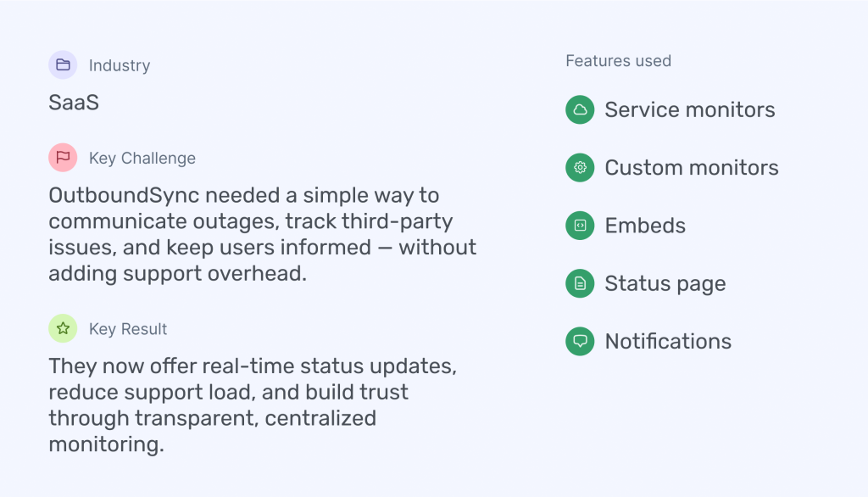
Task: Click the speech bubble Notifications icon
Action: point(580,341)
